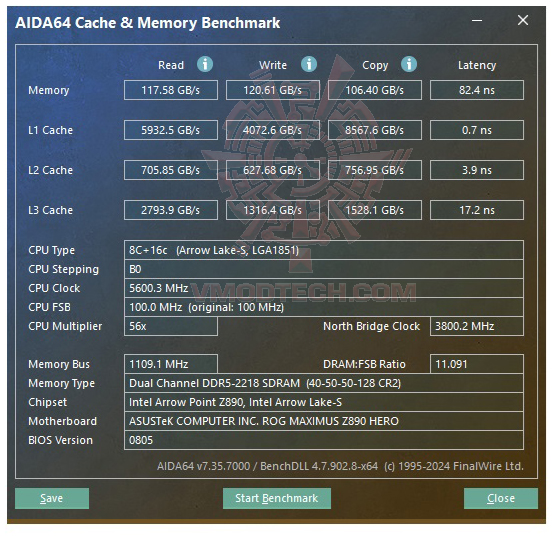Select Memory latency value 82.4 ns
This screenshot has width=556, height=538.
coord(477,90)
